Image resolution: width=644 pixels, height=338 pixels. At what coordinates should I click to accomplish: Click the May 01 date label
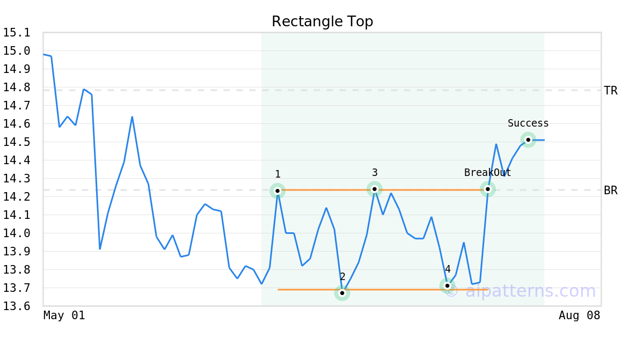pos(64,315)
